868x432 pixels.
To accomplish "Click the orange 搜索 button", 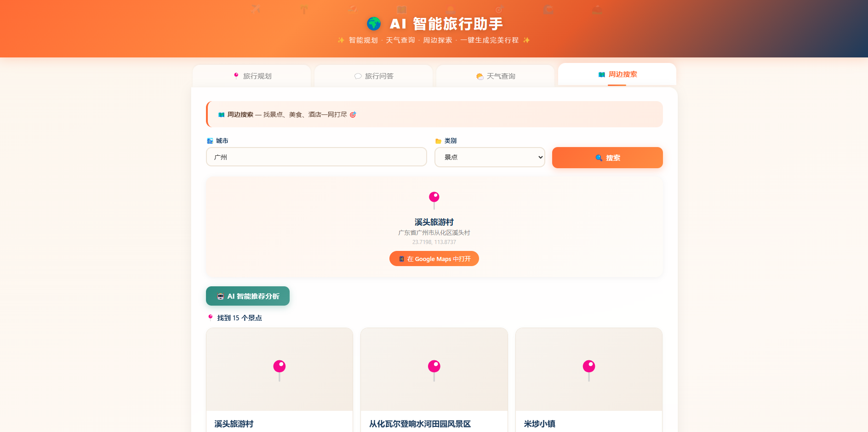I will (x=607, y=158).
